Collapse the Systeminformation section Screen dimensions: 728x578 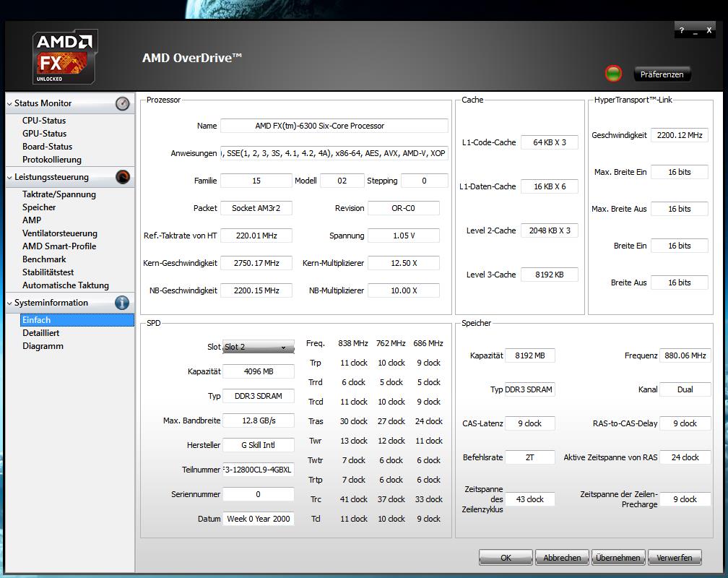pos(9,303)
